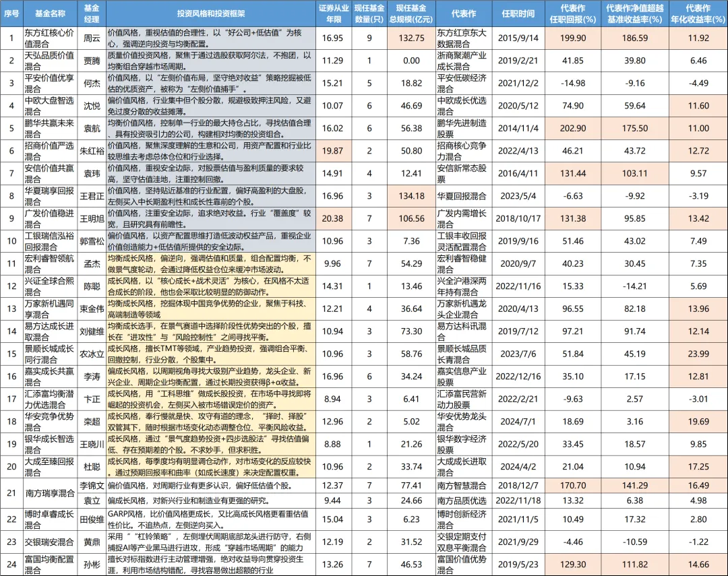Click manager cell 李涛

tap(92, 377)
